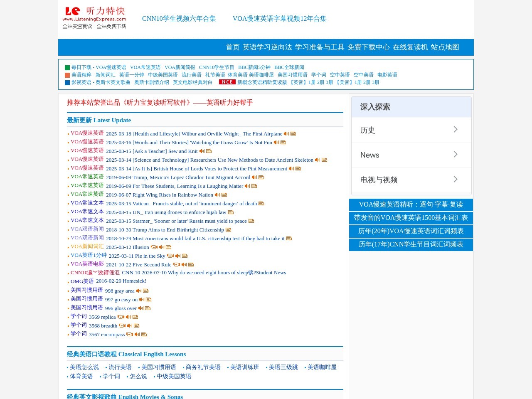This screenshot has height=399, width=532.
Task: Open 免费下载中心 navigation item
Action: point(369,47)
